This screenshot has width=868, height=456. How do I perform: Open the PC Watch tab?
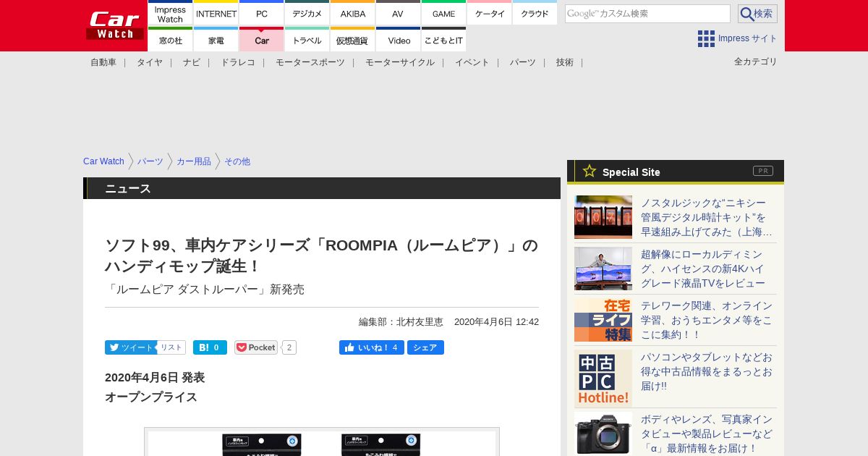click(x=262, y=13)
